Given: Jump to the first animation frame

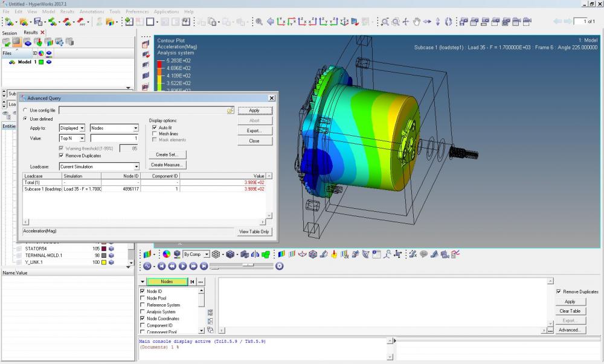Looking at the screenshot, I should click(161, 266).
